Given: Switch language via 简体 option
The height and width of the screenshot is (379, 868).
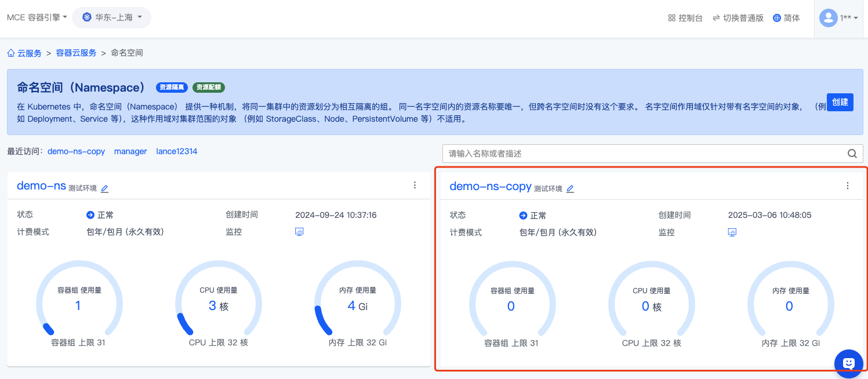Looking at the screenshot, I should (786, 18).
